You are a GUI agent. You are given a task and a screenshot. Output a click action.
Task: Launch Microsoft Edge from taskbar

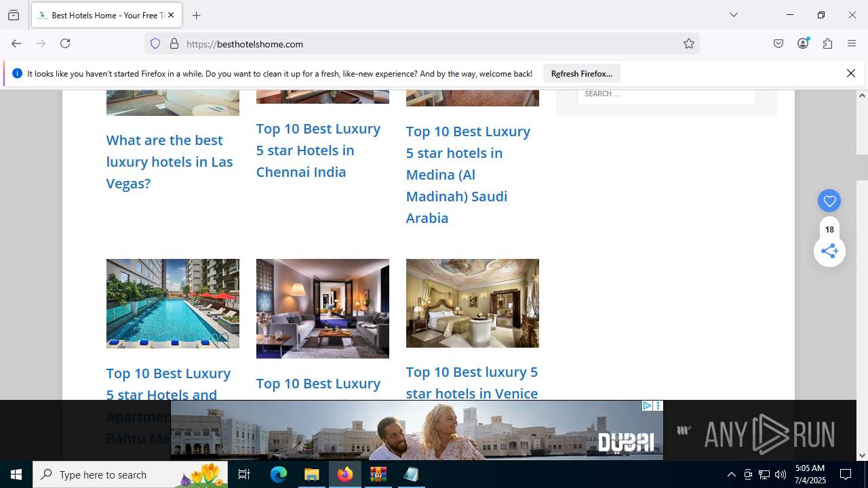tap(279, 474)
